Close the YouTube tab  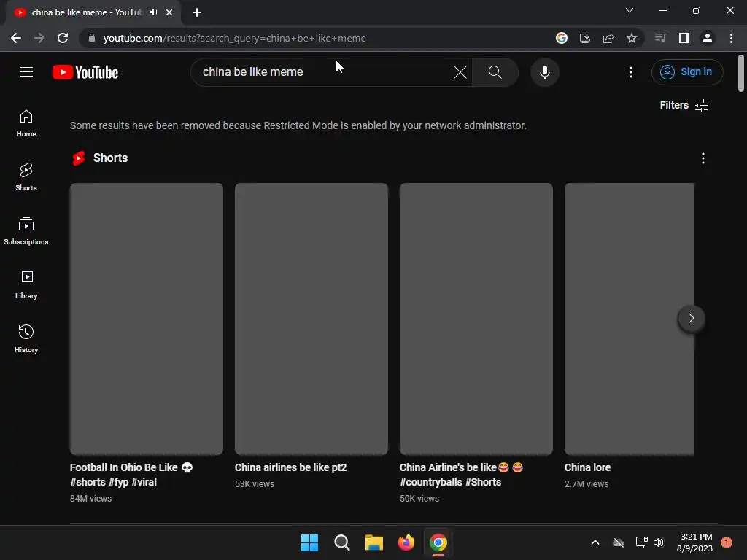tap(169, 12)
